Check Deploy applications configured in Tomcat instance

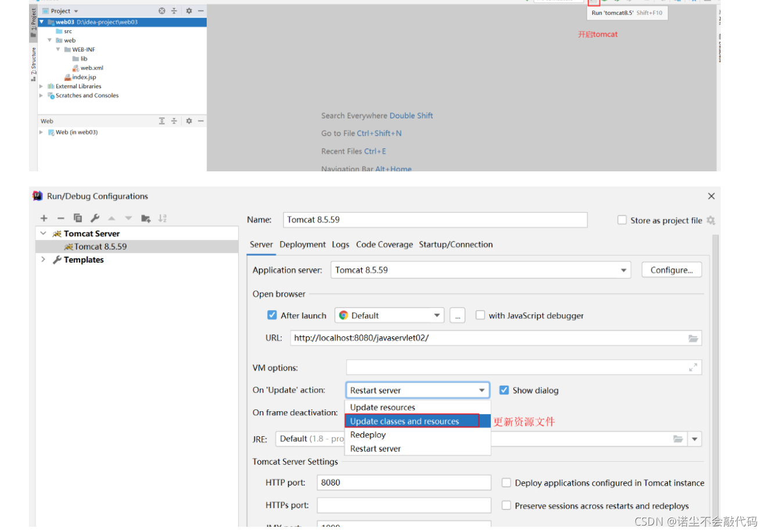pos(506,483)
